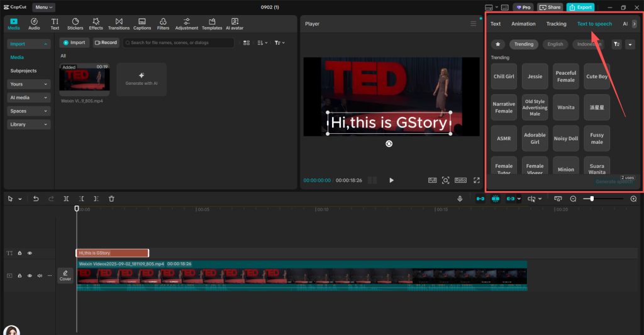Mute the video track audio
644x335 pixels.
[40, 275]
